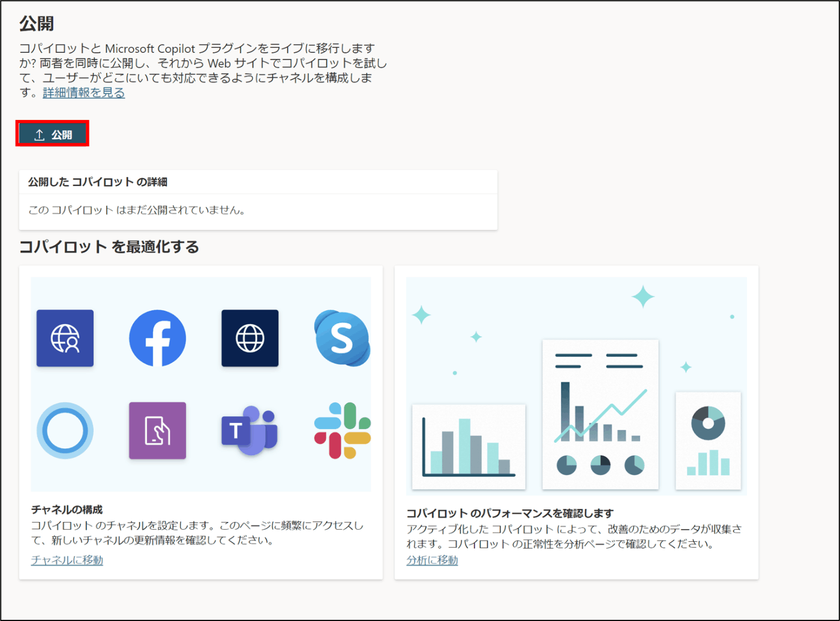Choose the Facebook channel icon

pyautogui.click(x=157, y=338)
